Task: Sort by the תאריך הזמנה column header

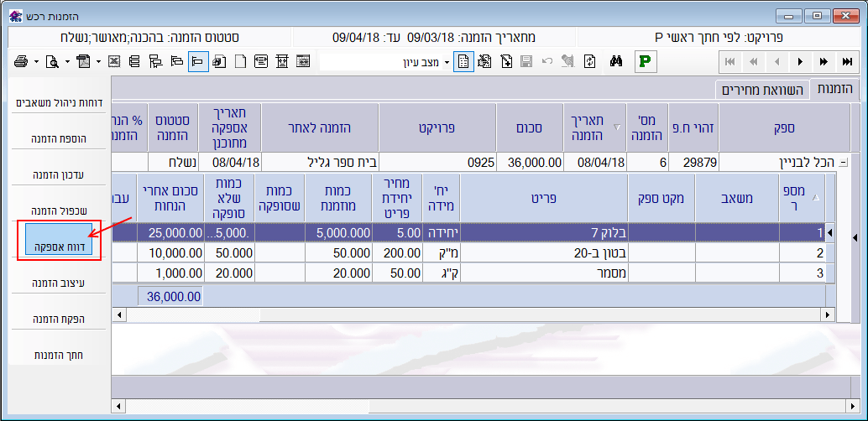Action: 595,127
